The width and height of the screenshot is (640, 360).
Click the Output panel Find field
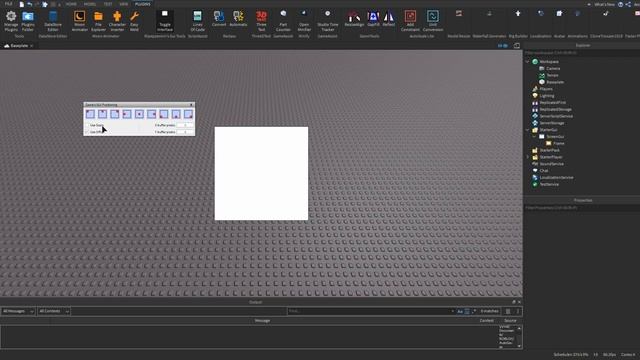click(x=369, y=311)
